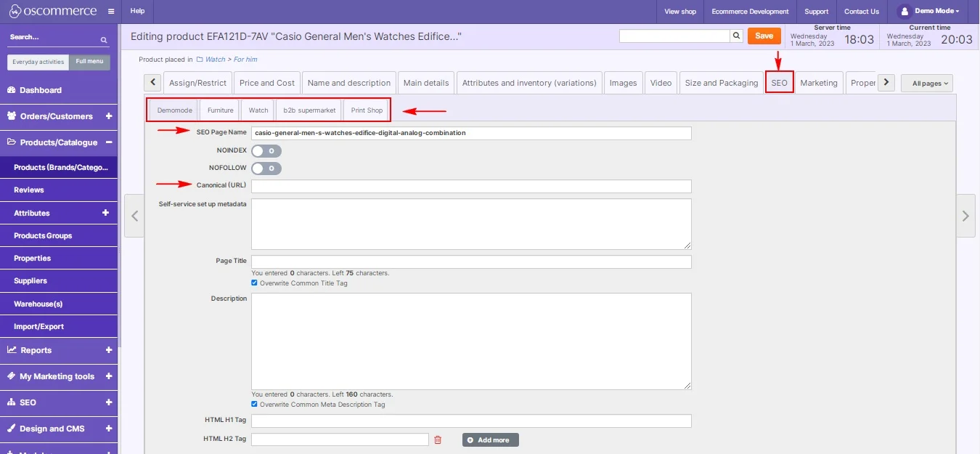Select the Furniture platform tab
This screenshot has width=980, height=454.
[221, 110]
